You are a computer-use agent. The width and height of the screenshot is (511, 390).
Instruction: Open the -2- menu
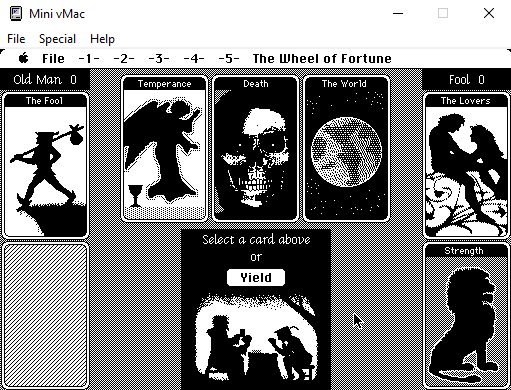pos(124,59)
